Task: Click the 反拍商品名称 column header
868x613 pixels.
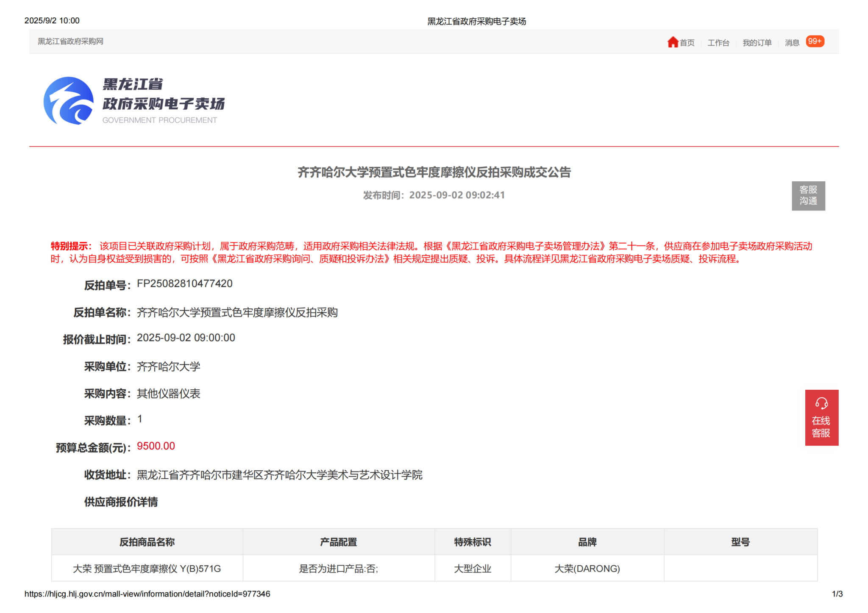Action: coord(147,542)
